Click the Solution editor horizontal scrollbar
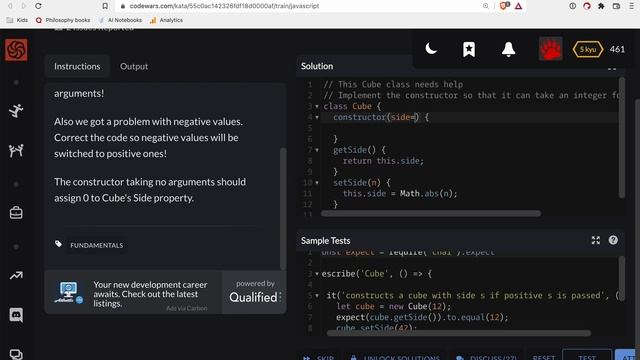 431,213
